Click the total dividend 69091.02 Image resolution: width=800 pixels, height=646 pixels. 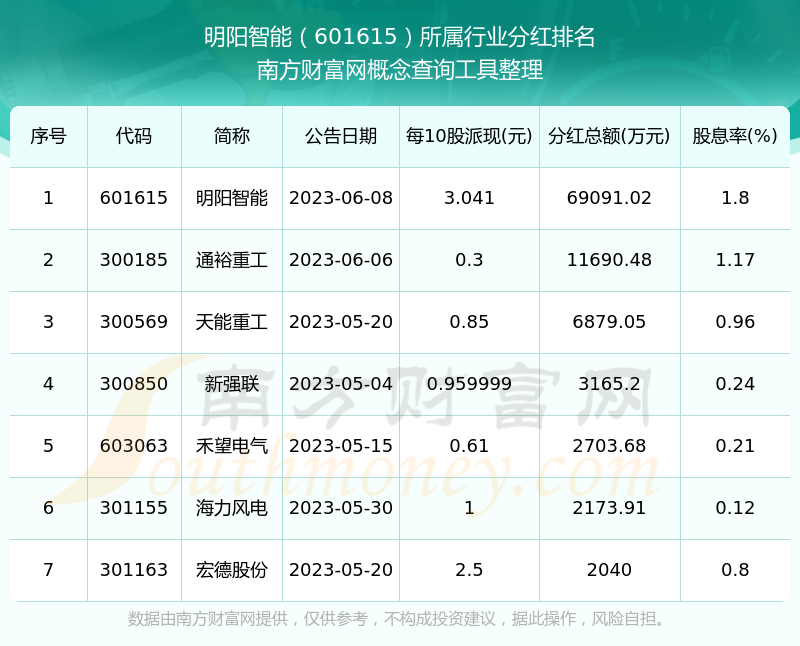coord(609,198)
